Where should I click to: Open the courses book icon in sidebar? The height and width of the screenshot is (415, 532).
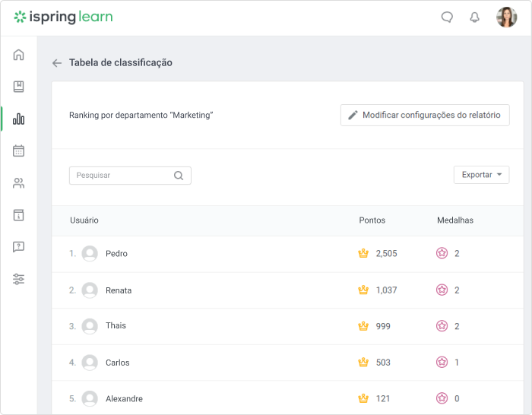tap(19, 87)
